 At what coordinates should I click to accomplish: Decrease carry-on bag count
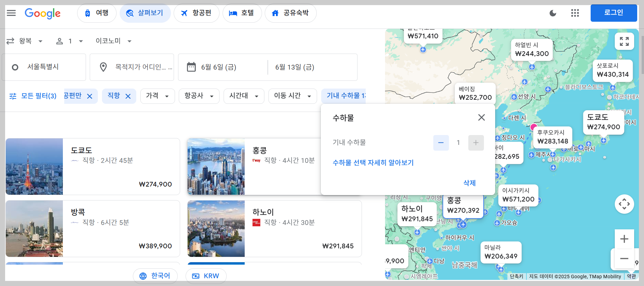click(441, 143)
